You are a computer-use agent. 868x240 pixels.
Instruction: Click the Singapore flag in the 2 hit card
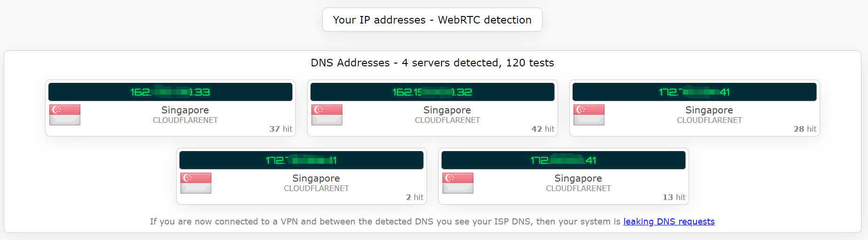[196, 183]
